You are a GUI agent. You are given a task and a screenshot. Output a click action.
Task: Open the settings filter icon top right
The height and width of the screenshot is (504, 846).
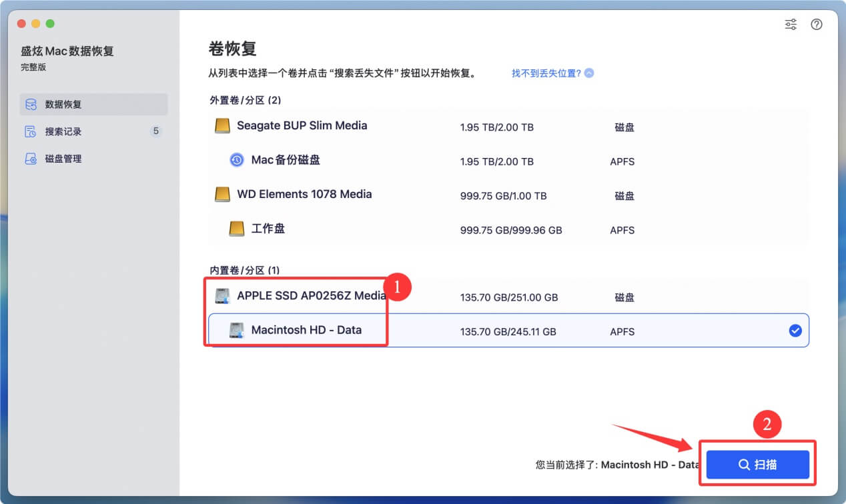click(790, 24)
